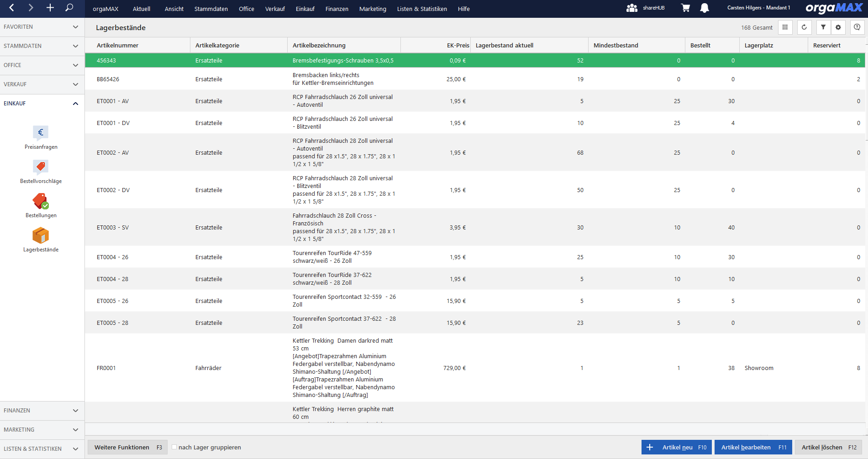Open shareHUB people icon
The image size is (868, 459).
[632, 8]
